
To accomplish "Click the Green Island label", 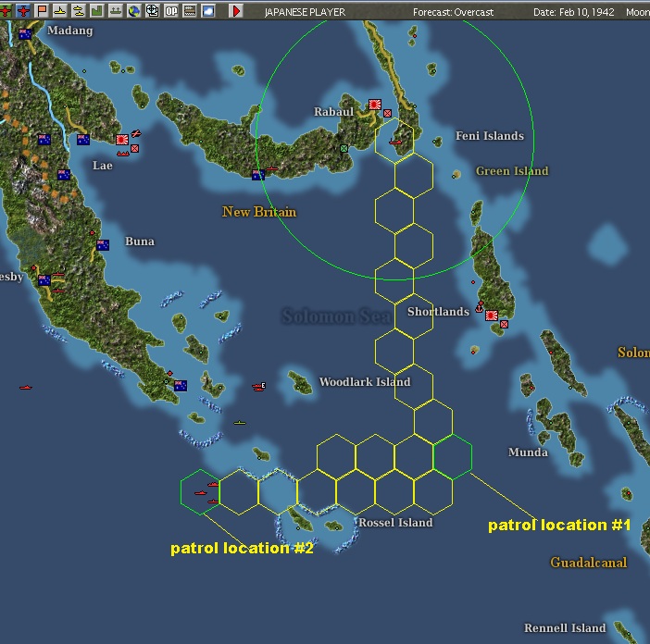I will [512, 171].
